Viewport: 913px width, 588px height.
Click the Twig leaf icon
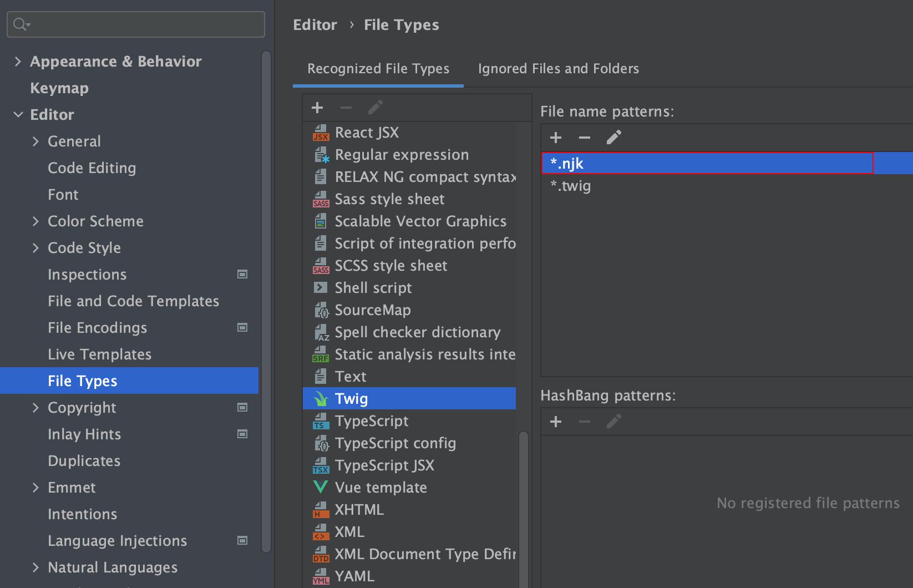point(321,399)
